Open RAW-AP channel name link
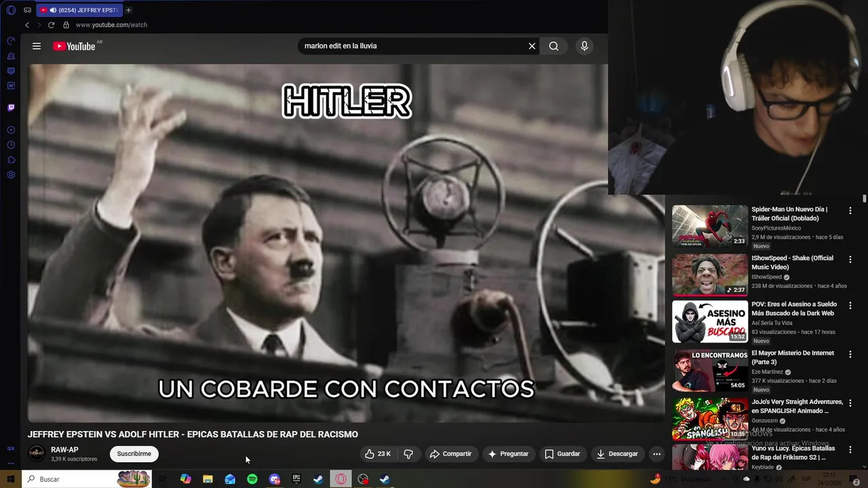Screen dimensions: 868x488 click(x=64, y=450)
